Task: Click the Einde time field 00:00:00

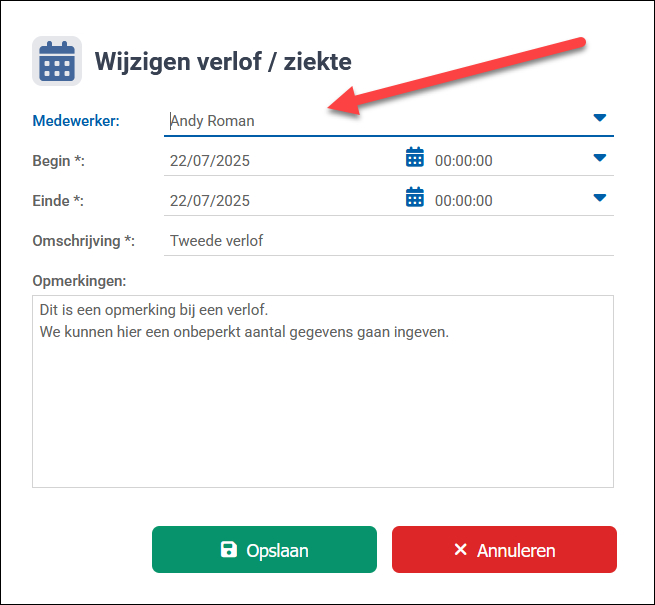Action: (x=500, y=200)
